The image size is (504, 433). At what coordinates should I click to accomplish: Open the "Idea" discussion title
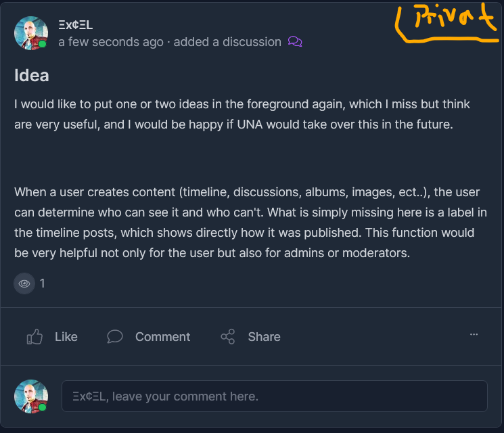pos(32,75)
